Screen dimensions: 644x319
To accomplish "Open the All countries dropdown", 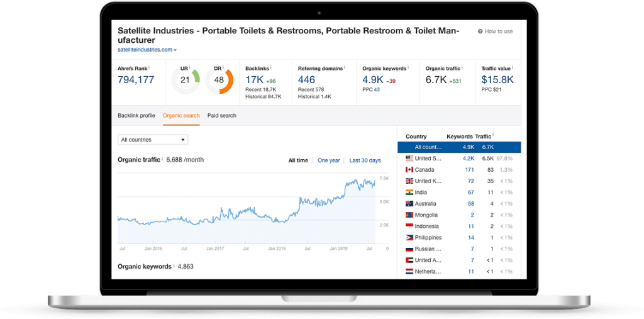I will coord(153,140).
